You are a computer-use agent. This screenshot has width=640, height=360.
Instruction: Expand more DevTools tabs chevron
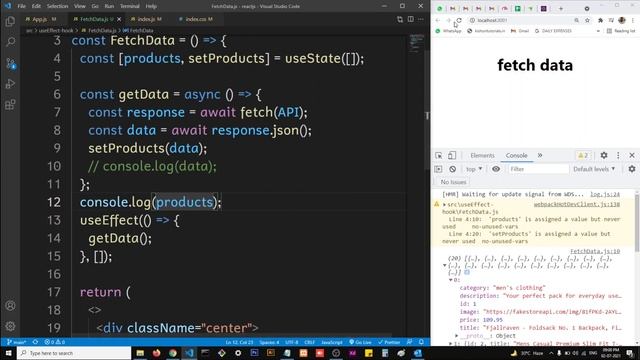(x=540, y=156)
